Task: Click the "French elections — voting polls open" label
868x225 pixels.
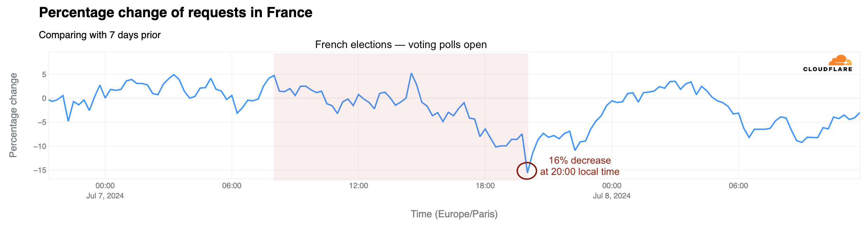Action: pyautogui.click(x=401, y=45)
